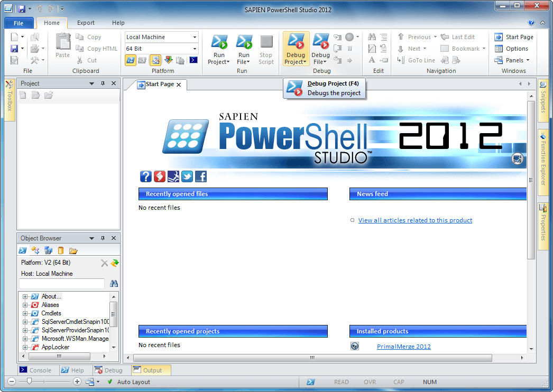The width and height of the screenshot is (553, 392).
Task: Open Object Browser panel options dropdown arrow
Action: pyautogui.click(x=91, y=238)
